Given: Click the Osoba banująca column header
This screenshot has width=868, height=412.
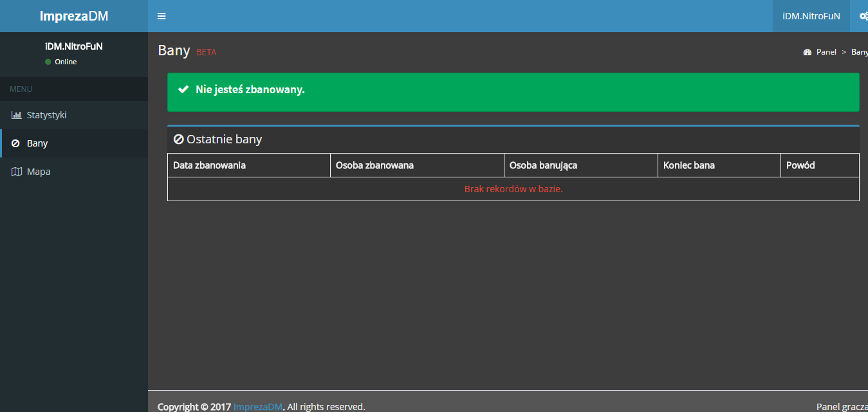Looking at the screenshot, I should point(543,165).
